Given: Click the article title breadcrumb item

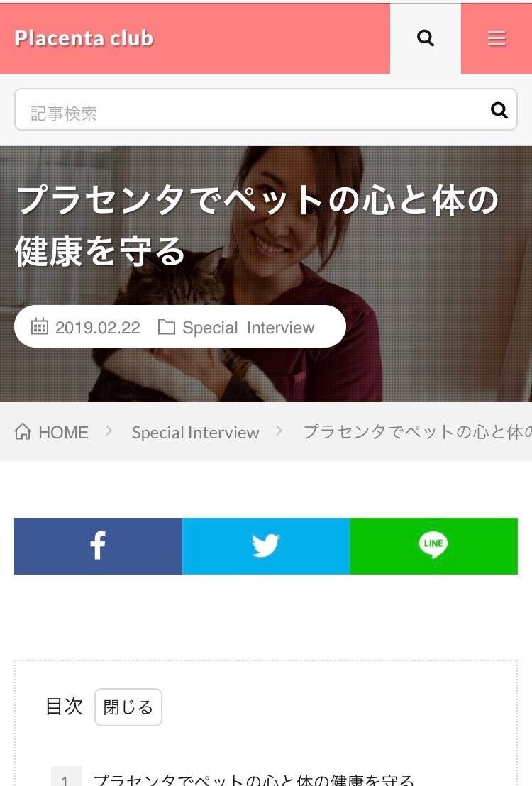Looking at the screenshot, I should pos(417,431).
